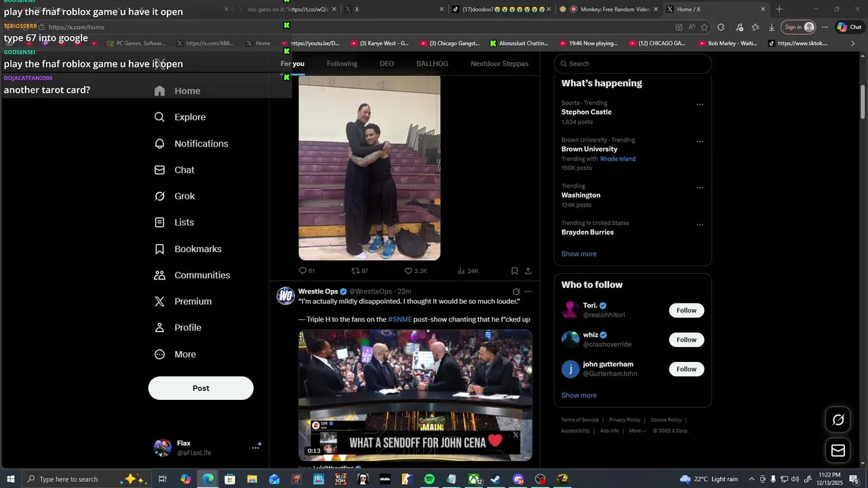
Task: Open Copilot Chat in Edge toolbar
Action: [849, 27]
